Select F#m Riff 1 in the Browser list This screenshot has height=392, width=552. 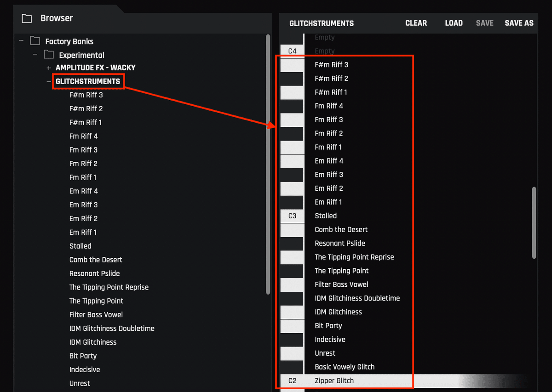pos(86,123)
